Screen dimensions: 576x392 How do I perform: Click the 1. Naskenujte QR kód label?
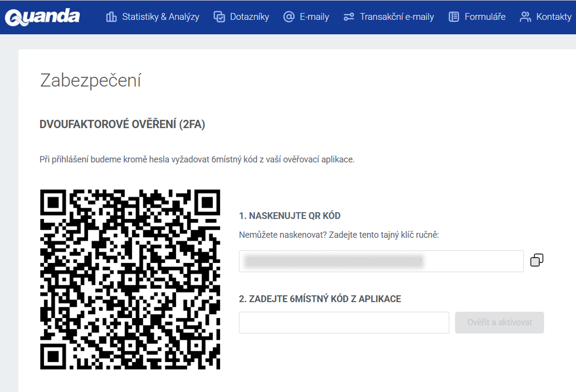(x=290, y=216)
